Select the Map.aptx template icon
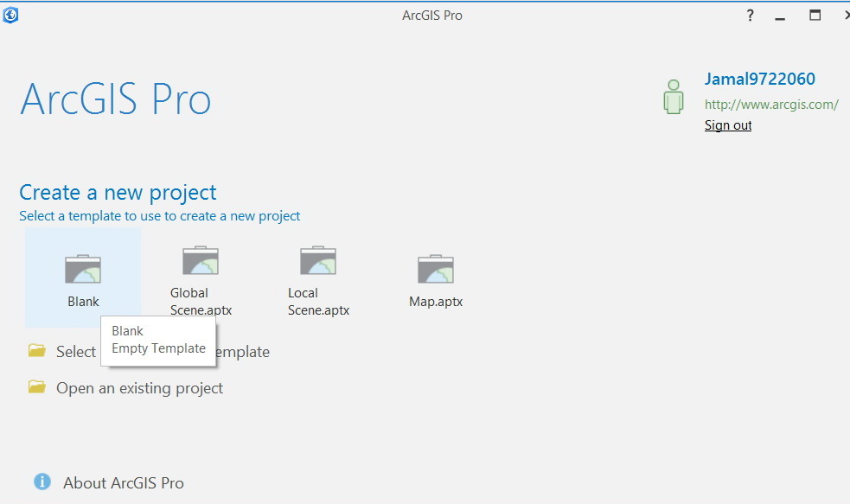Screen dimensions: 850x504 click(x=436, y=269)
